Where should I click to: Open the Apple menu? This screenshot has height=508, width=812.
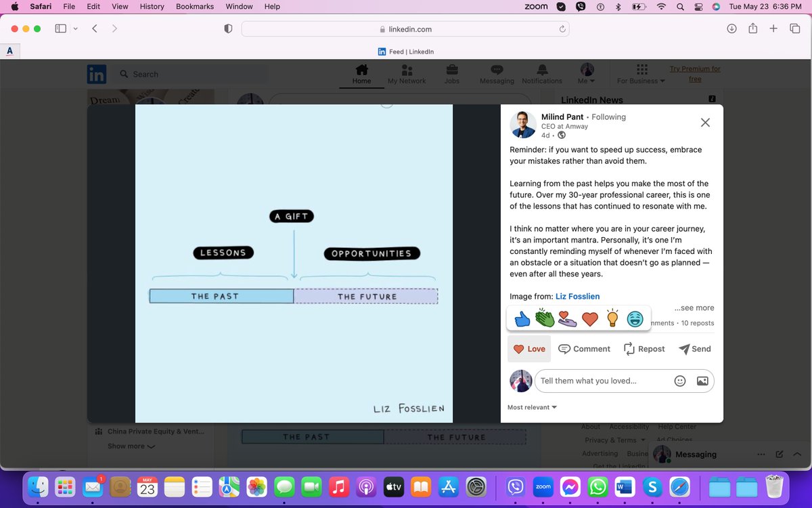click(x=14, y=6)
